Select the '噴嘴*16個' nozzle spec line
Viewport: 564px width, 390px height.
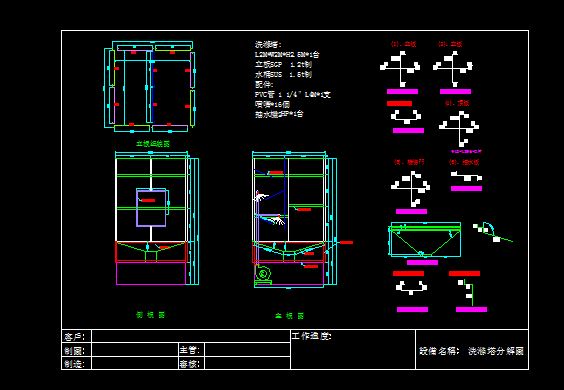pyautogui.click(x=272, y=104)
